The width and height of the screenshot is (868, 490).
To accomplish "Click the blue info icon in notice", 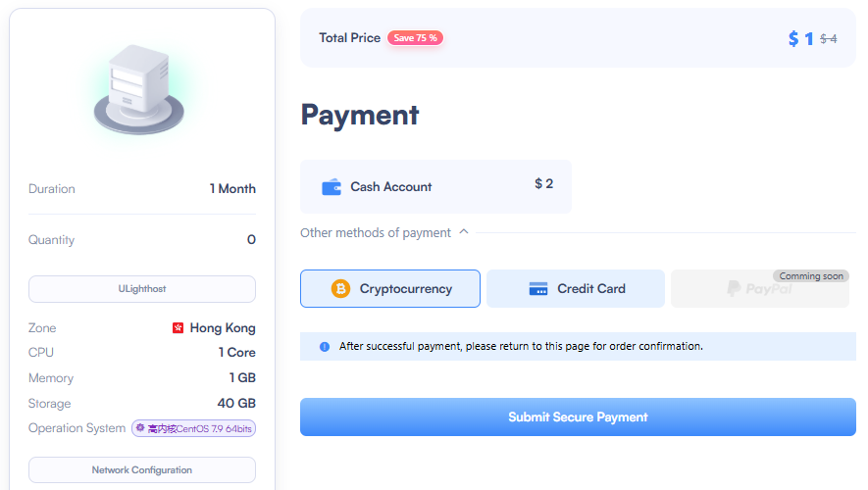I will pyautogui.click(x=325, y=347).
